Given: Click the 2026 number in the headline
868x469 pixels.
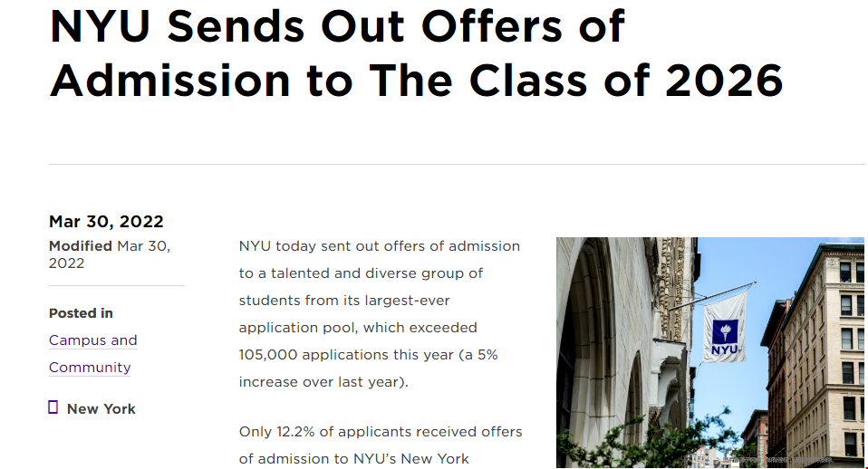Looking at the screenshot, I should click(724, 81).
